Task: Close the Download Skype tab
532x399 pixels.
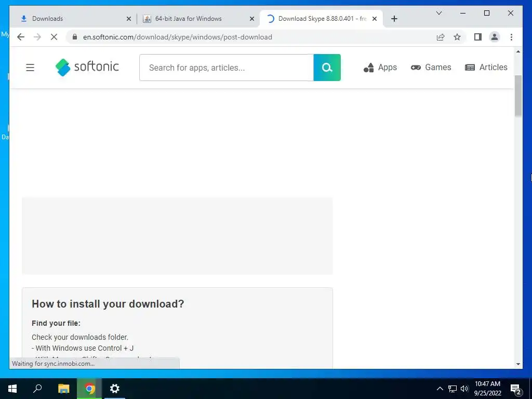Action: click(x=375, y=19)
